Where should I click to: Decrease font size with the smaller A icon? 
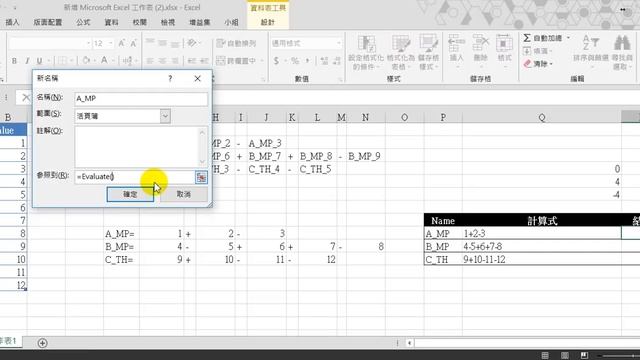[x=133, y=43]
